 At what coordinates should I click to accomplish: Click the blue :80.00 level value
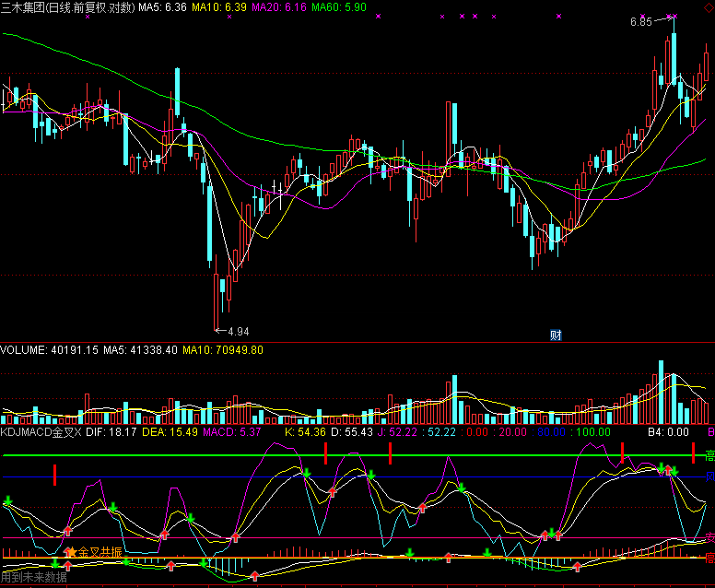coord(549,432)
